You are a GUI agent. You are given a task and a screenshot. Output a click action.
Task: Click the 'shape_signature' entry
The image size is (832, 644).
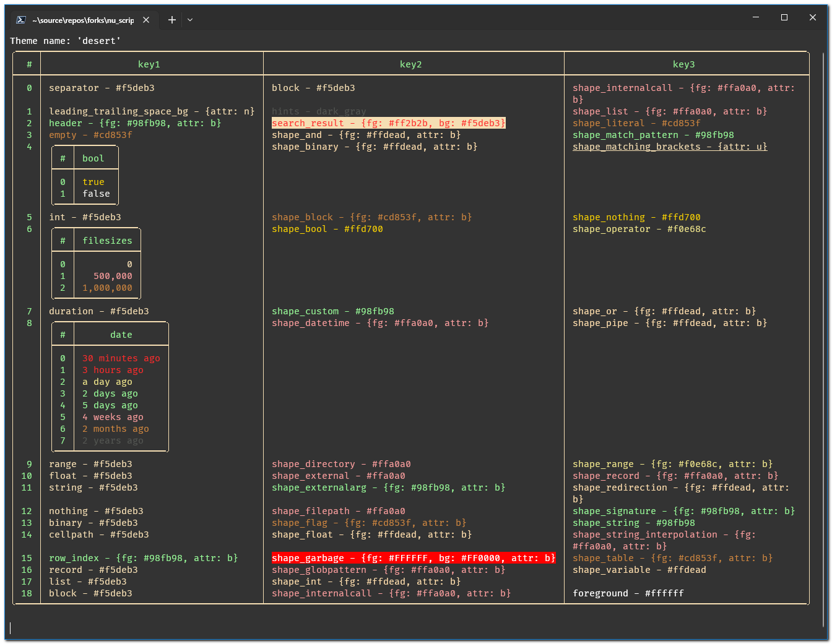[x=684, y=511]
